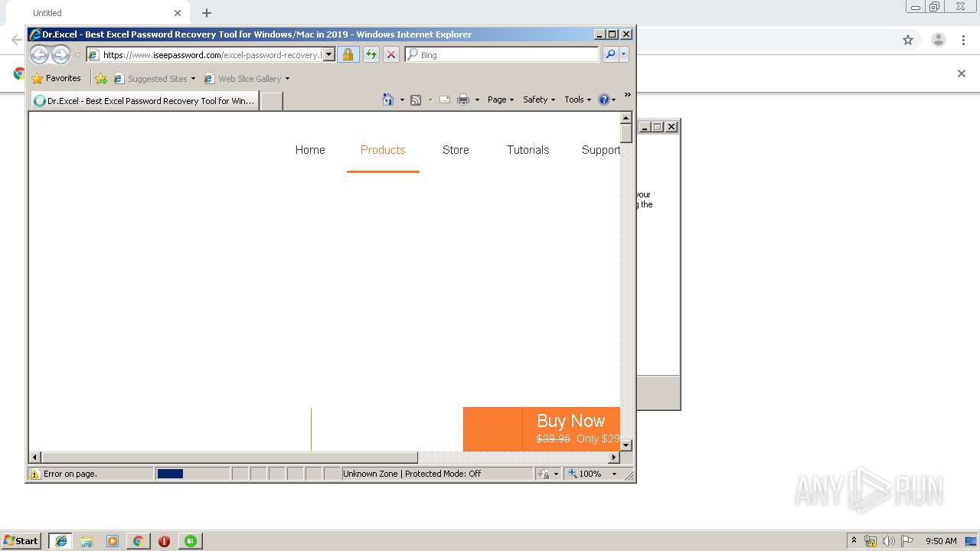Go to IE home page icon
Image resolution: width=980 pixels, height=551 pixels.
tap(387, 99)
